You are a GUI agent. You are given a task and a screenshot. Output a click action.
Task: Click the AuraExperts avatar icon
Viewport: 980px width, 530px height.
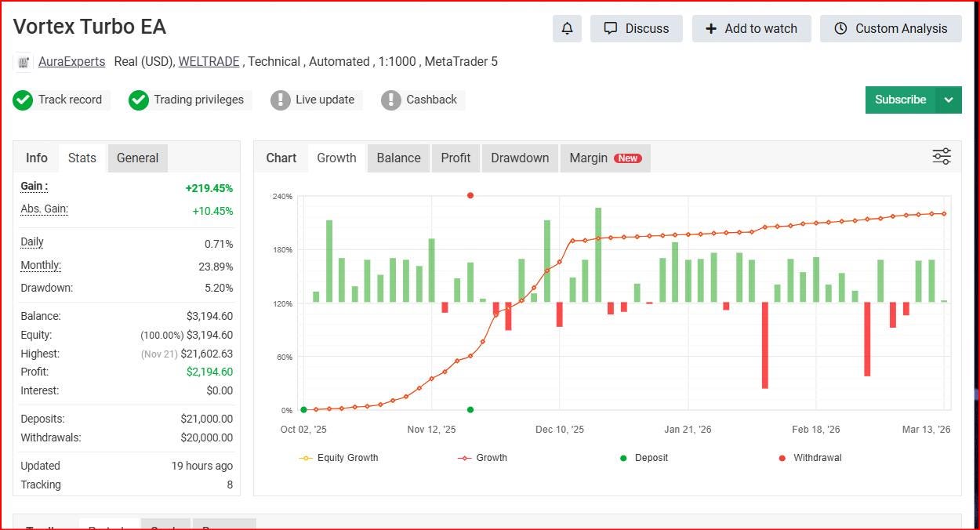(x=23, y=62)
